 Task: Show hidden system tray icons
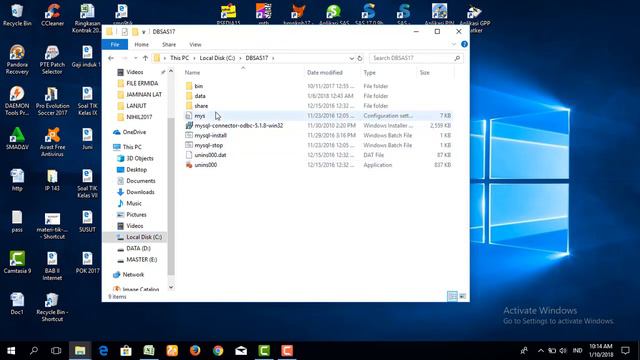pos(540,351)
